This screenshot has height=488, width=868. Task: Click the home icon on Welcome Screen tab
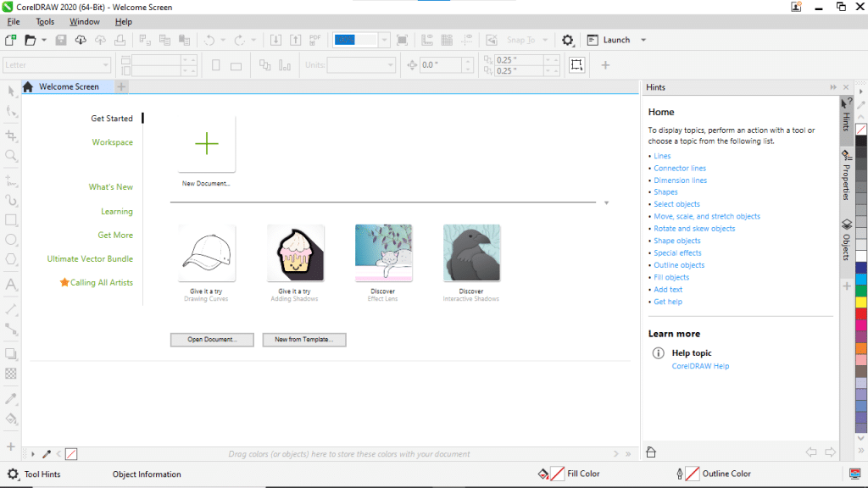pos(28,86)
